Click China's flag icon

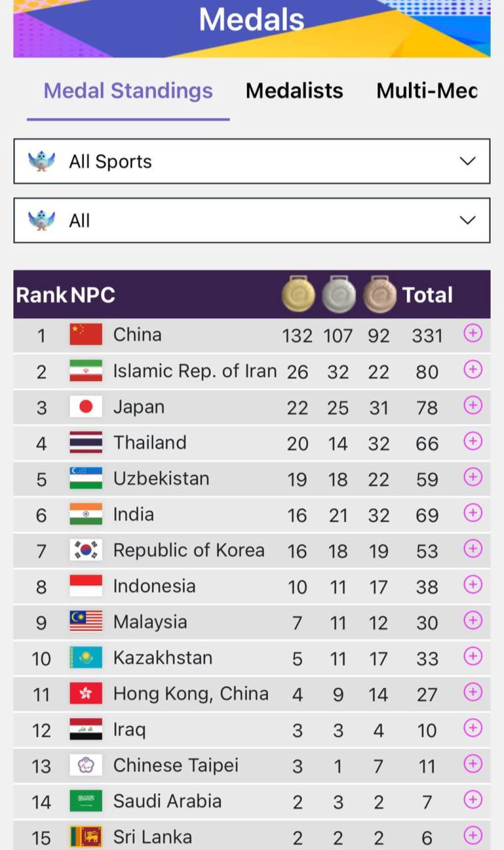click(x=86, y=335)
